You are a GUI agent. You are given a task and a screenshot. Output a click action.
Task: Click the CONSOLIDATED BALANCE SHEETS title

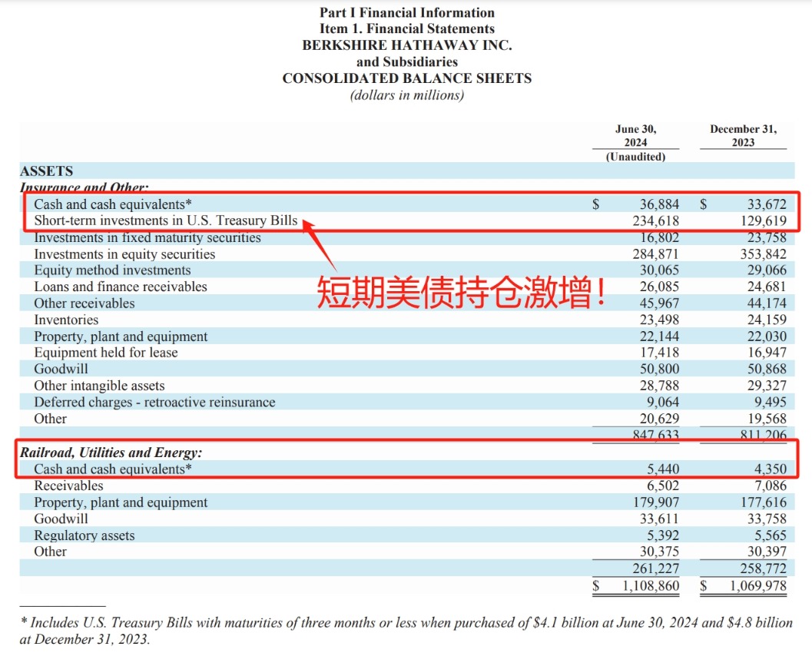tap(406, 78)
